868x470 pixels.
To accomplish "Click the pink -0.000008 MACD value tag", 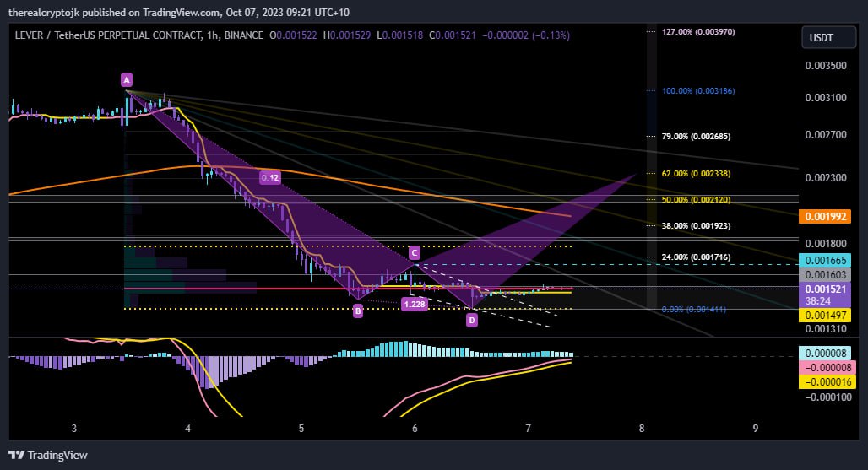I will point(827,368).
